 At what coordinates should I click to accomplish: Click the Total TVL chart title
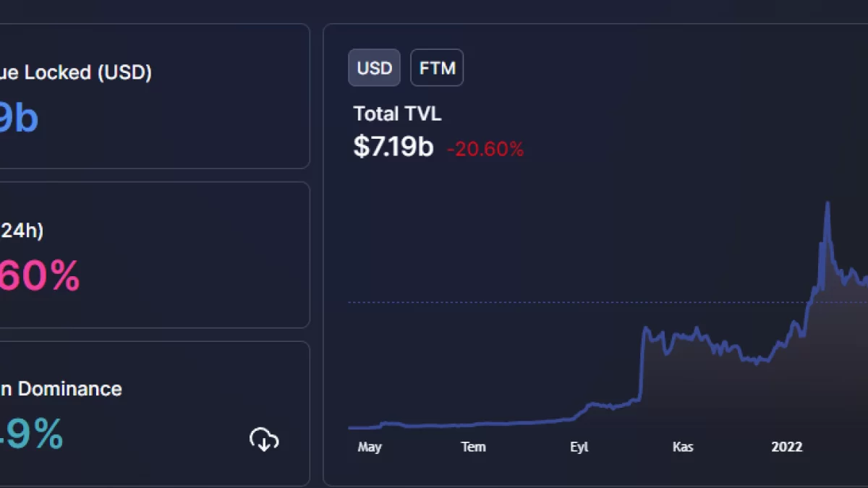coord(397,114)
